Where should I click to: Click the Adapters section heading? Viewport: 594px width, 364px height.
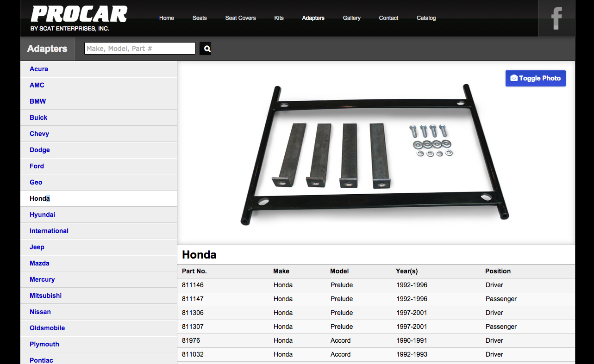click(47, 49)
